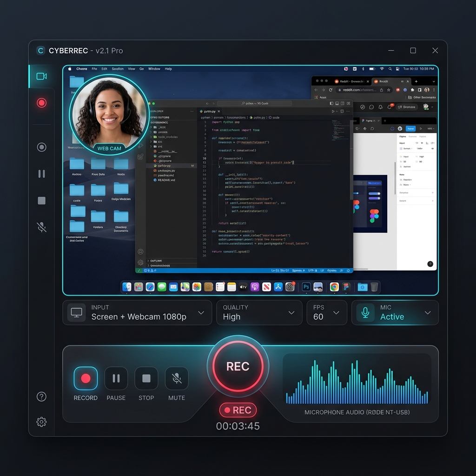Click the Wi-Fi icon in the menu bar
Image resolution: width=476 pixels, height=476 pixels.
click(382, 69)
